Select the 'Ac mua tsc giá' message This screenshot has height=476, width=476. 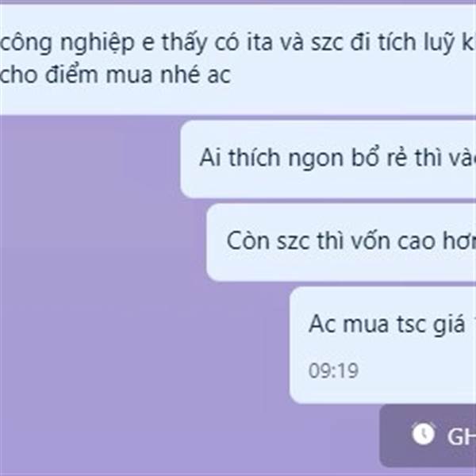click(x=383, y=345)
